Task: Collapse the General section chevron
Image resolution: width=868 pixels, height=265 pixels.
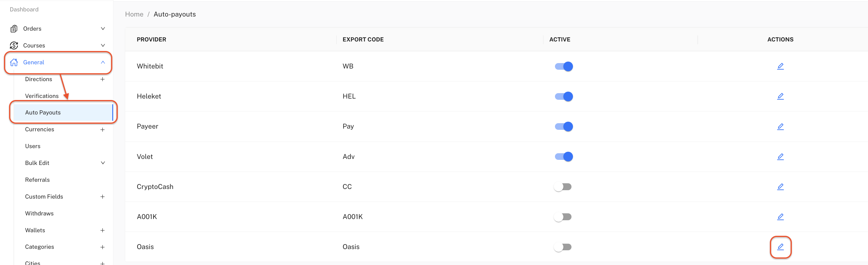Action: tap(103, 62)
